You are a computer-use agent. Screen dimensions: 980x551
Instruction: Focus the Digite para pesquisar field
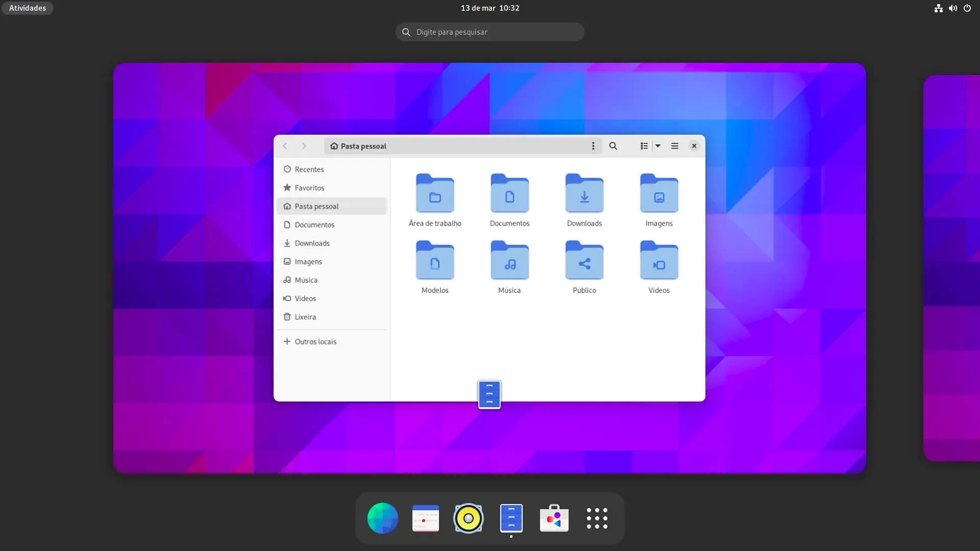[x=490, y=32]
